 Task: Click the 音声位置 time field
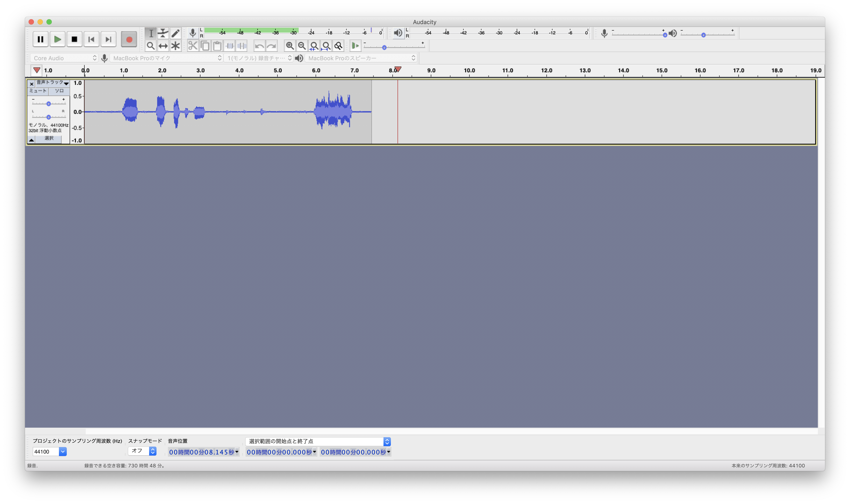[201, 452]
